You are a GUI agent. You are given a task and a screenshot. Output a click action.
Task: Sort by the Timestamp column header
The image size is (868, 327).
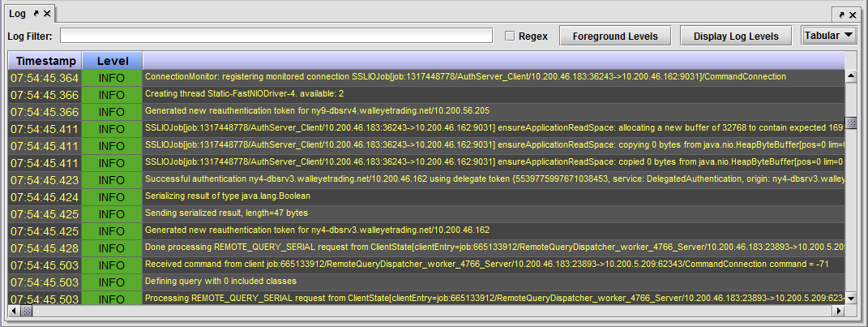coord(45,61)
